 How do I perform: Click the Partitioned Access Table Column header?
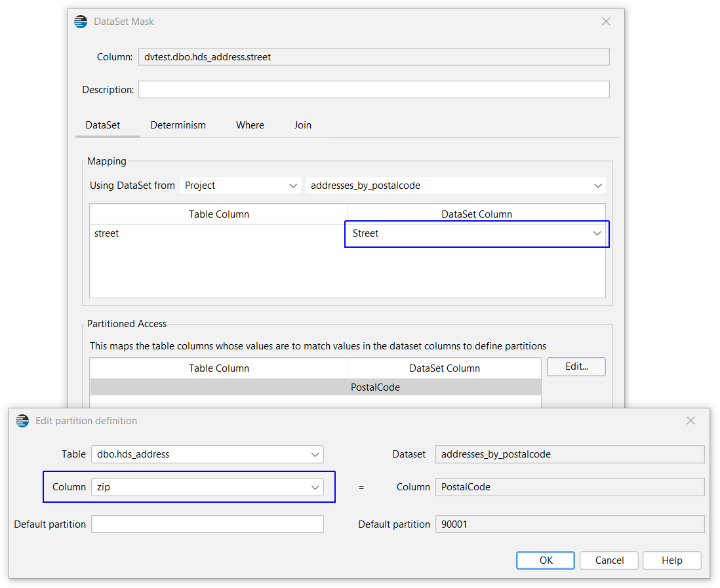point(218,368)
